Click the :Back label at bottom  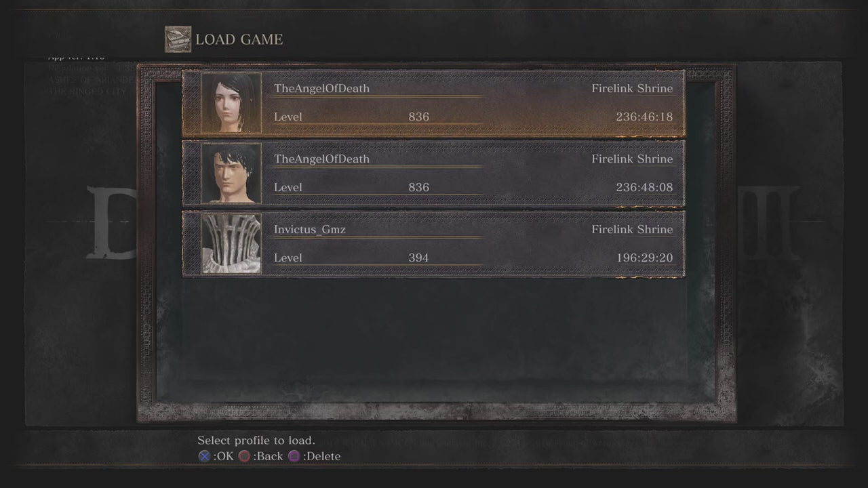267,456
